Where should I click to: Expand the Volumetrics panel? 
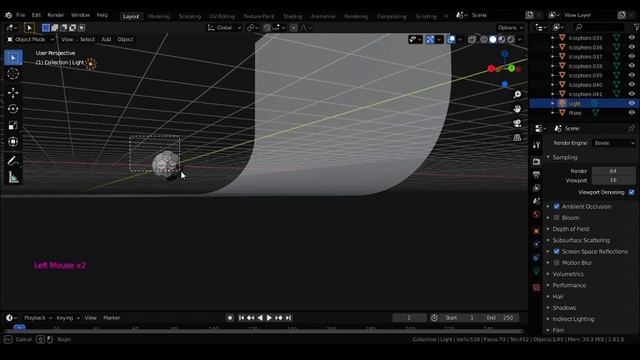click(548, 274)
